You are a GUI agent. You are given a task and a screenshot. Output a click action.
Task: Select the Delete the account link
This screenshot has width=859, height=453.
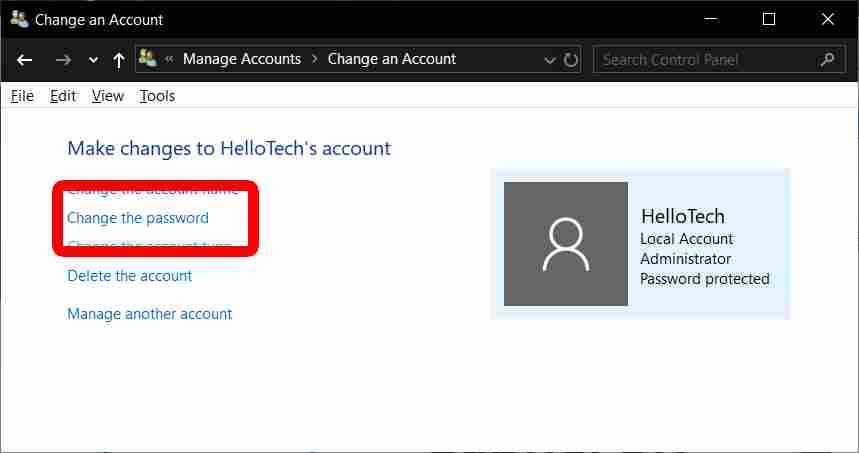[129, 276]
